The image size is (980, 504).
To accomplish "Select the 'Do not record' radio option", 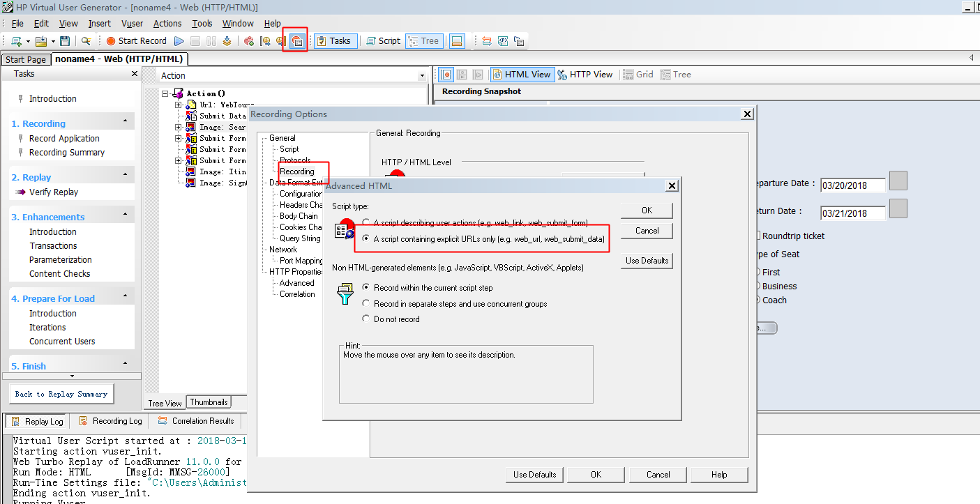I will point(366,319).
